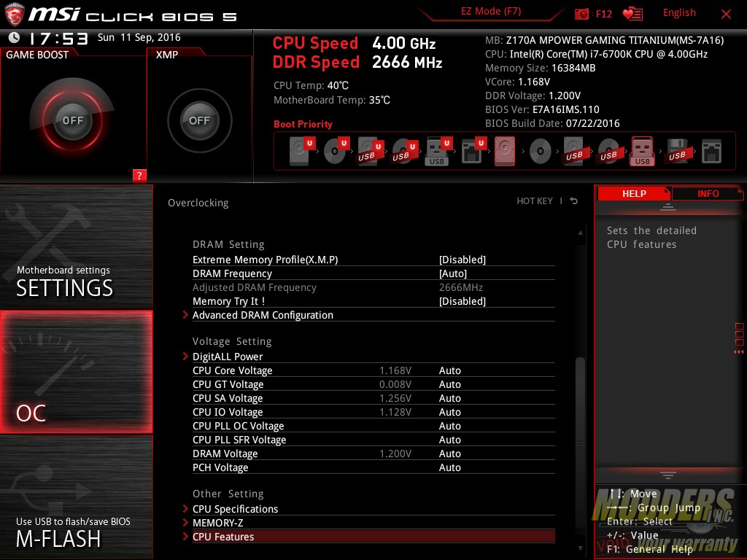Toggle the GAME BOOST knob
The height and width of the screenshot is (560, 747).
click(x=72, y=120)
